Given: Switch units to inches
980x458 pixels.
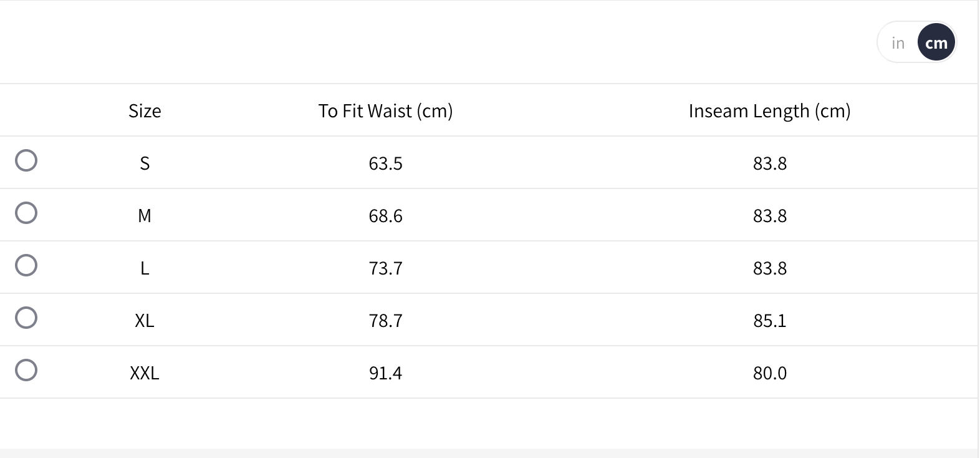Looking at the screenshot, I should pos(898,43).
